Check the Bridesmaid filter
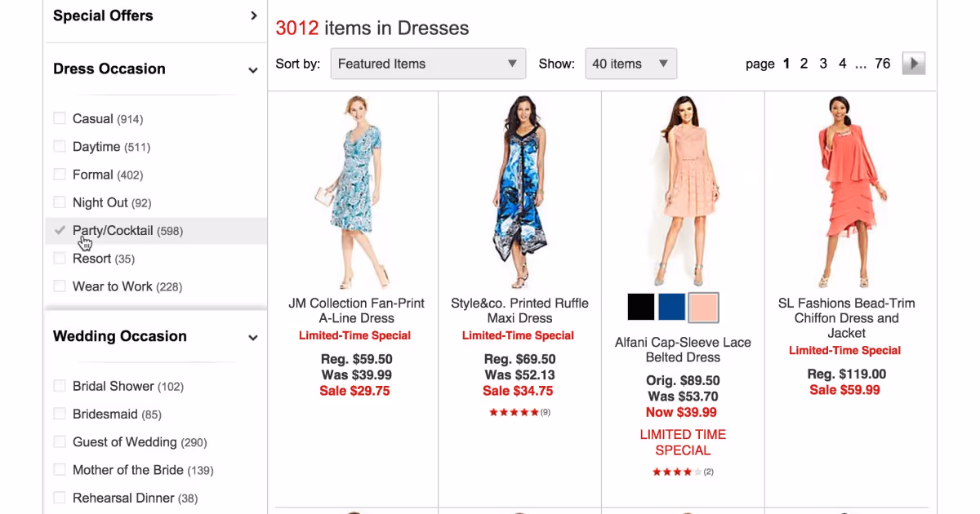This screenshot has width=980, height=514. (x=60, y=414)
